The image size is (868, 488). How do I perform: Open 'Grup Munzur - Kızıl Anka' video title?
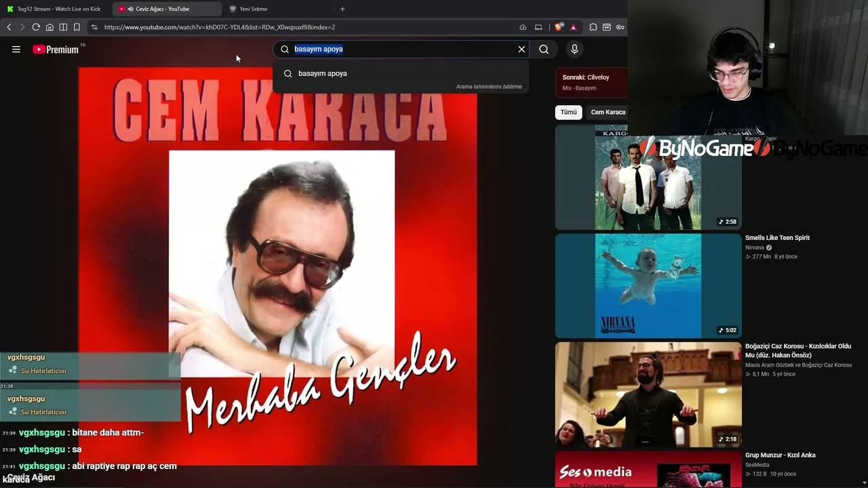click(x=781, y=455)
